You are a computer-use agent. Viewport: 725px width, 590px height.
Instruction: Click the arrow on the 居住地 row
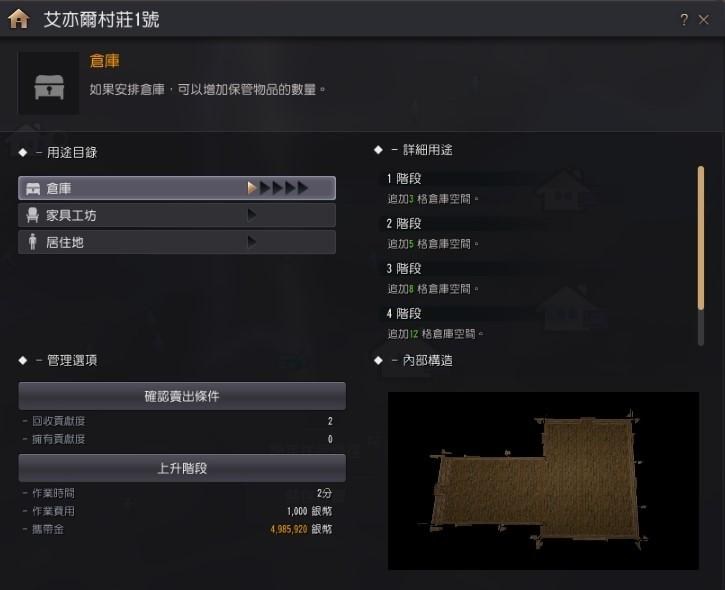pos(252,241)
